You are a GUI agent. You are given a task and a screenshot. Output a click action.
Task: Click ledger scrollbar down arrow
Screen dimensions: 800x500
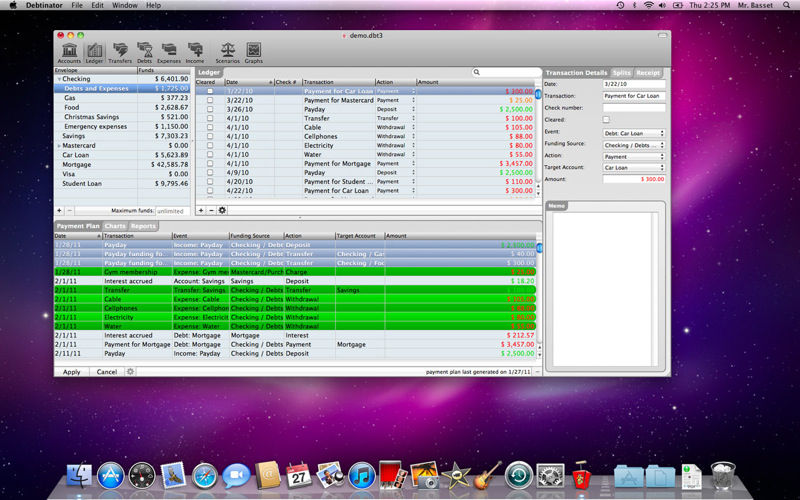point(538,194)
